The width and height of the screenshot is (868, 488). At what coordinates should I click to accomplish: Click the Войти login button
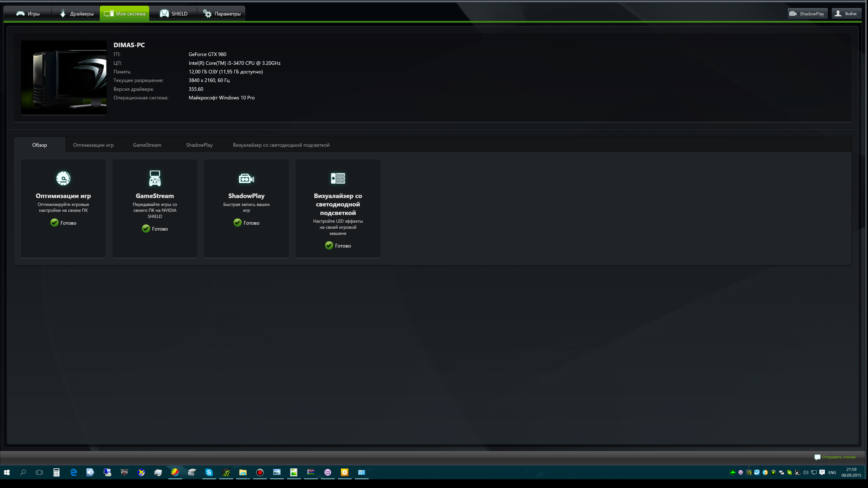coord(846,14)
